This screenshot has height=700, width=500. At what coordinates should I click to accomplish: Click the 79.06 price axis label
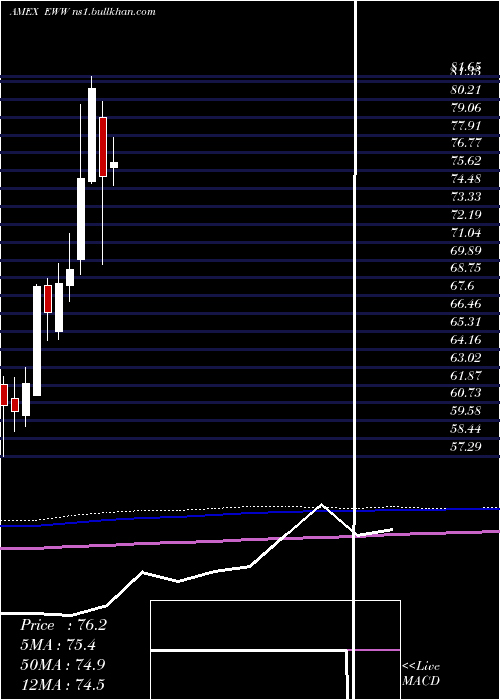coord(466,108)
